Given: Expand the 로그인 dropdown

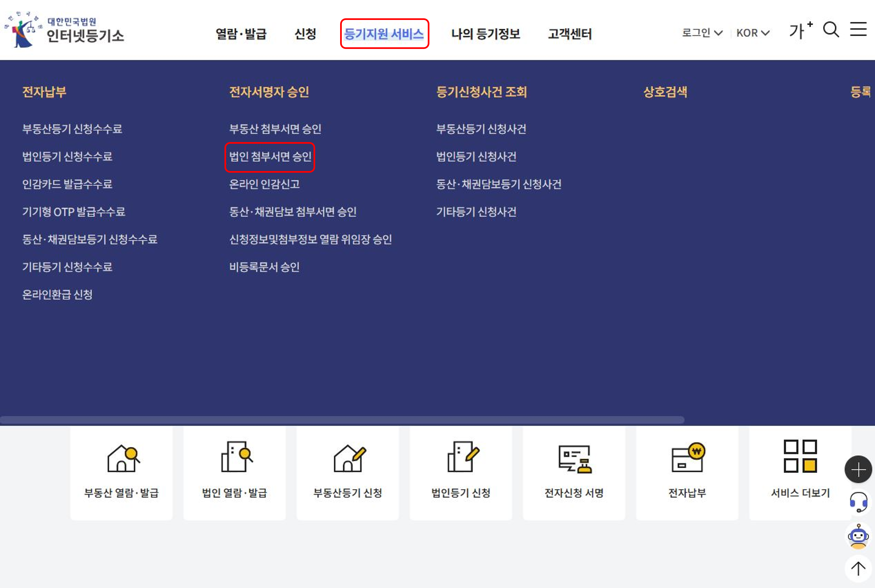Looking at the screenshot, I should click(x=702, y=33).
